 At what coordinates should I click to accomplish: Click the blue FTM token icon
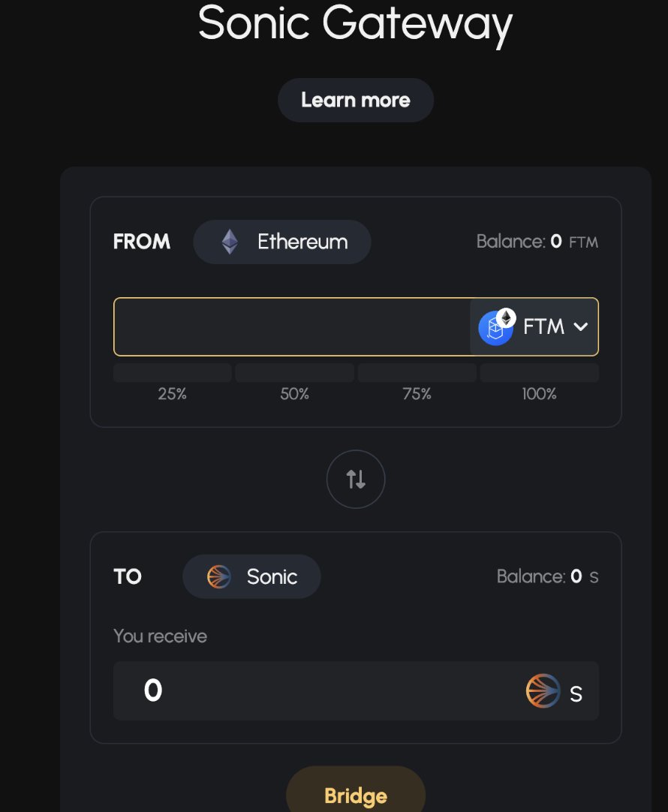point(495,328)
